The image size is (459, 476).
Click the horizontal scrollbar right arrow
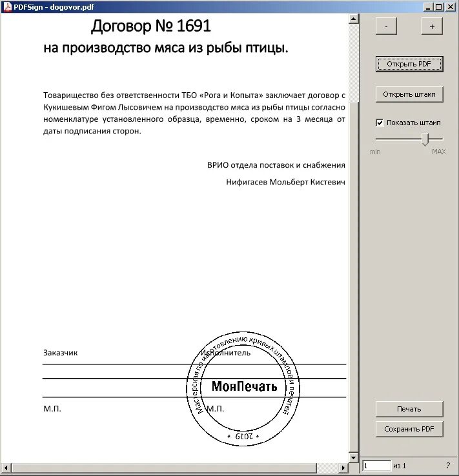coord(343,468)
